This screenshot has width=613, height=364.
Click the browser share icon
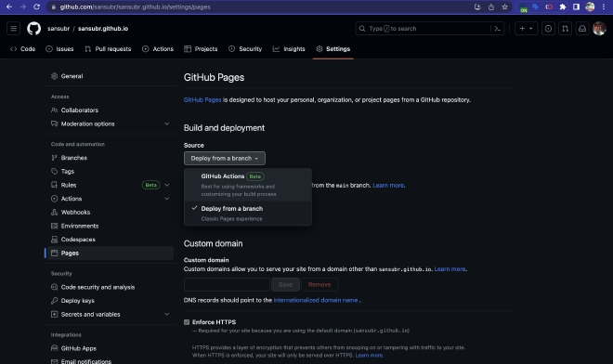[x=491, y=6]
